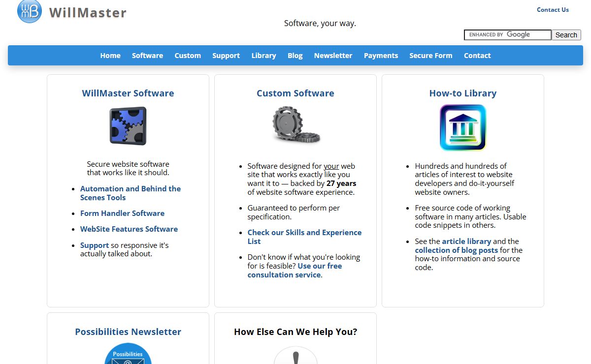The image size is (591, 364).
Task: Open the Blog menu item
Action: tap(295, 56)
